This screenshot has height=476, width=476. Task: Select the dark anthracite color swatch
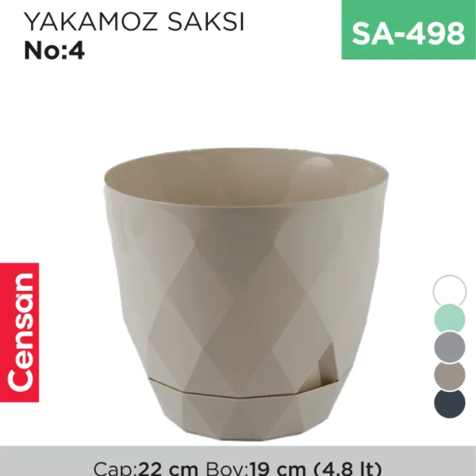(x=450, y=404)
